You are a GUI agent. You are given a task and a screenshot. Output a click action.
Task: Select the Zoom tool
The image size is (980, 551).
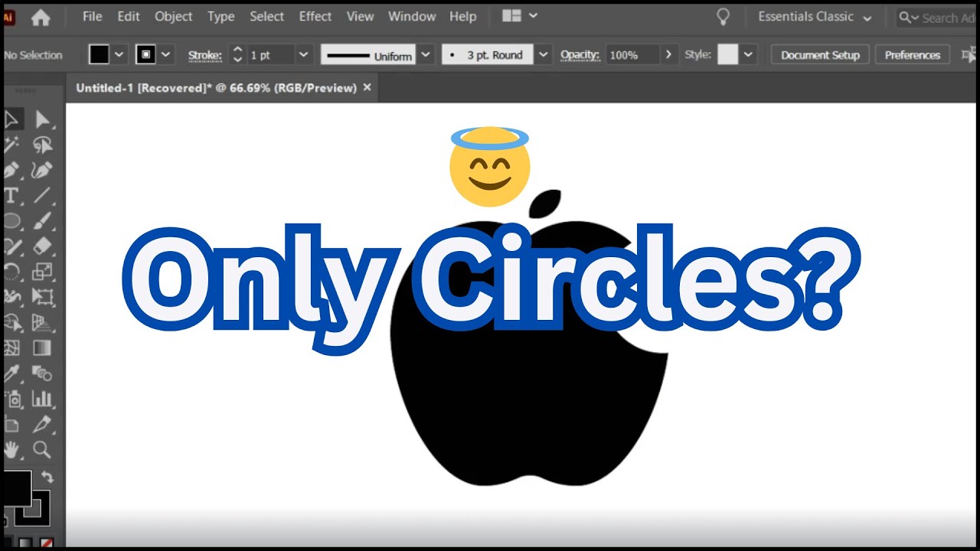click(42, 449)
